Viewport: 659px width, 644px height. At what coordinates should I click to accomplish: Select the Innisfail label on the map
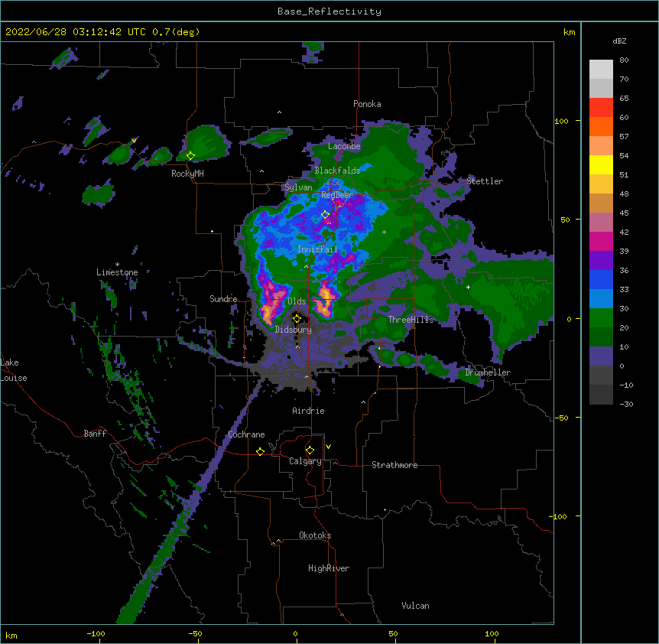click(x=317, y=249)
